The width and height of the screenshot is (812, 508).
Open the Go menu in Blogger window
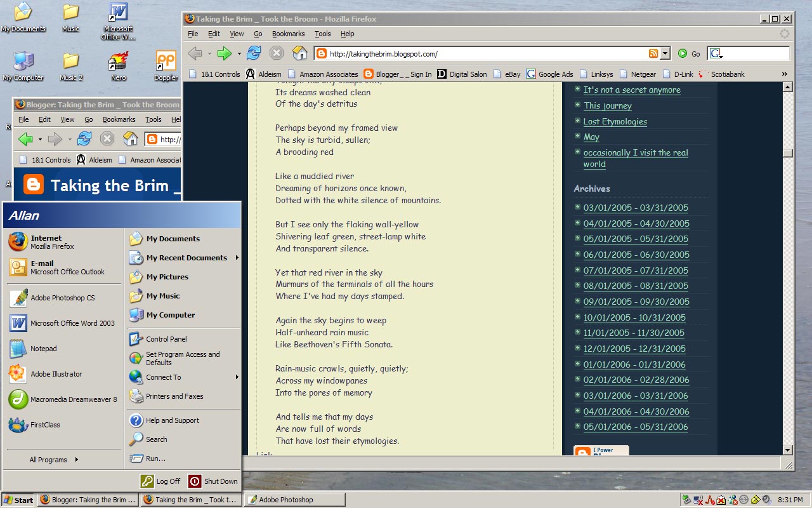coord(89,119)
